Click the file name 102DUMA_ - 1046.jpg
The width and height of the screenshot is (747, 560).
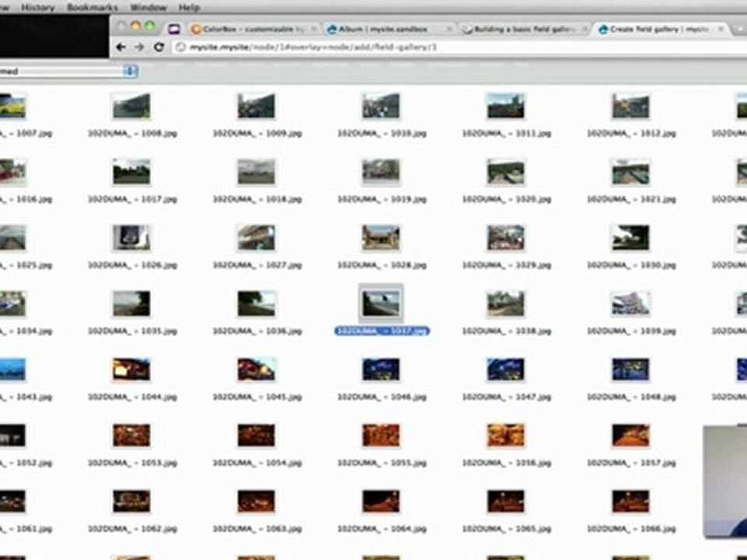tap(381, 397)
